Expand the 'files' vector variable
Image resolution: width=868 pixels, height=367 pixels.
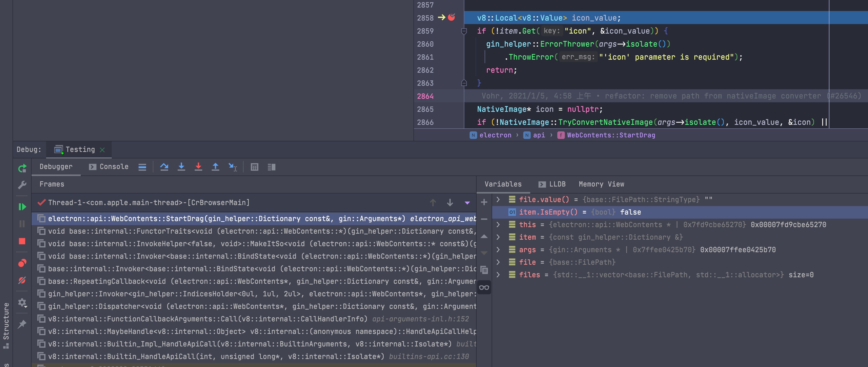click(498, 275)
